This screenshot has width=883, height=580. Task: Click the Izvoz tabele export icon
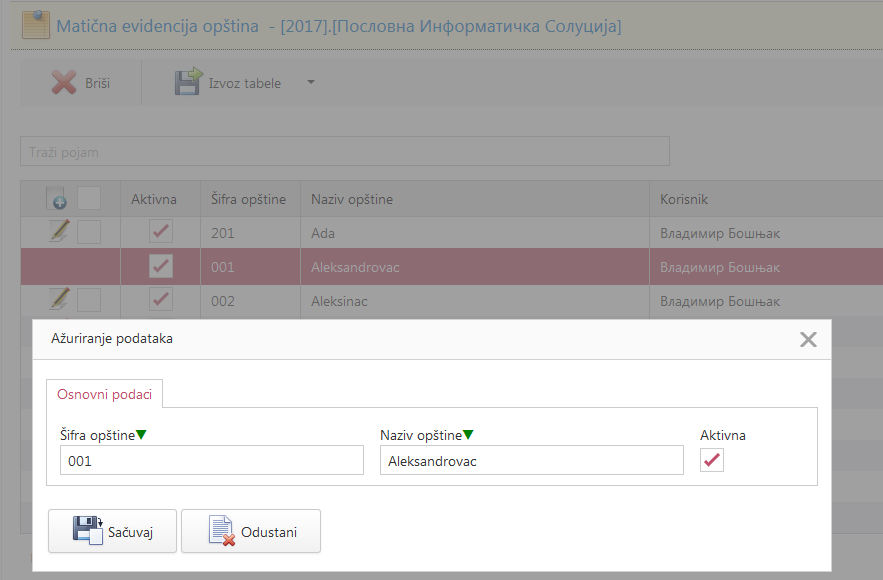[x=188, y=83]
